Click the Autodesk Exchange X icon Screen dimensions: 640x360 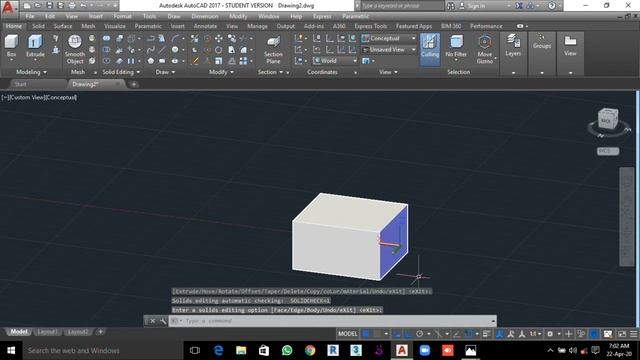(x=519, y=6)
